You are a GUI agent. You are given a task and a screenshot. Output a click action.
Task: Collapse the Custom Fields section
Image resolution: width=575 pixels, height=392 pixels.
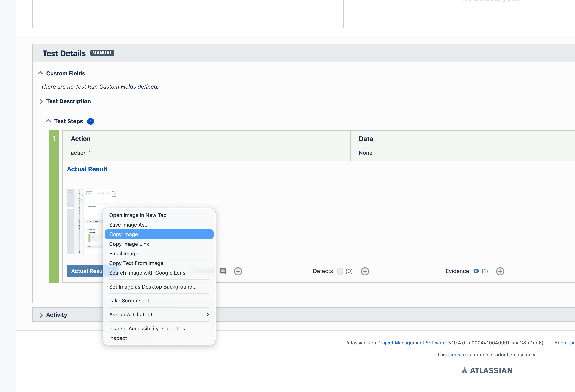[40, 73]
